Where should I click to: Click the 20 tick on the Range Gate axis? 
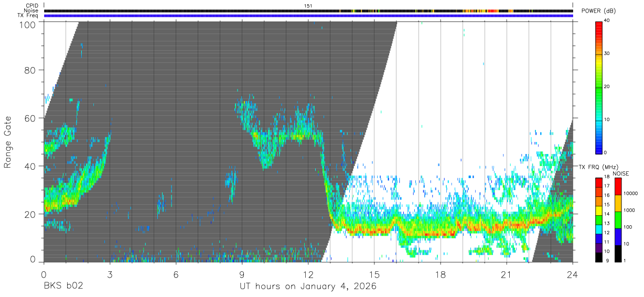29,214
